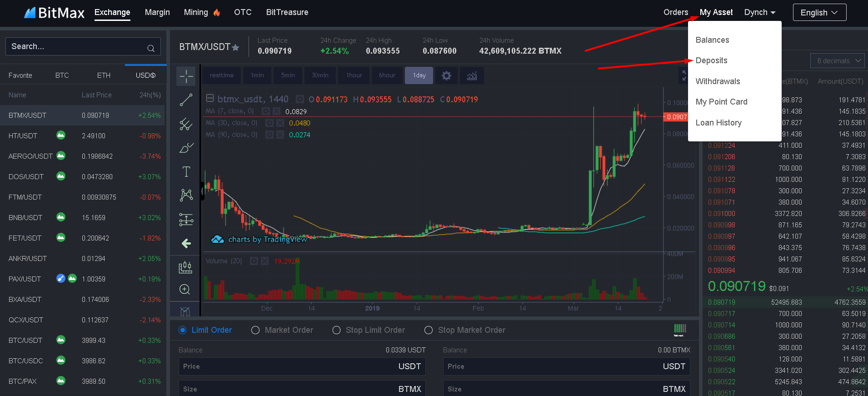Activate the zoom-in magnifier tool
Screen dimensions: 868x396
[185, 289]
